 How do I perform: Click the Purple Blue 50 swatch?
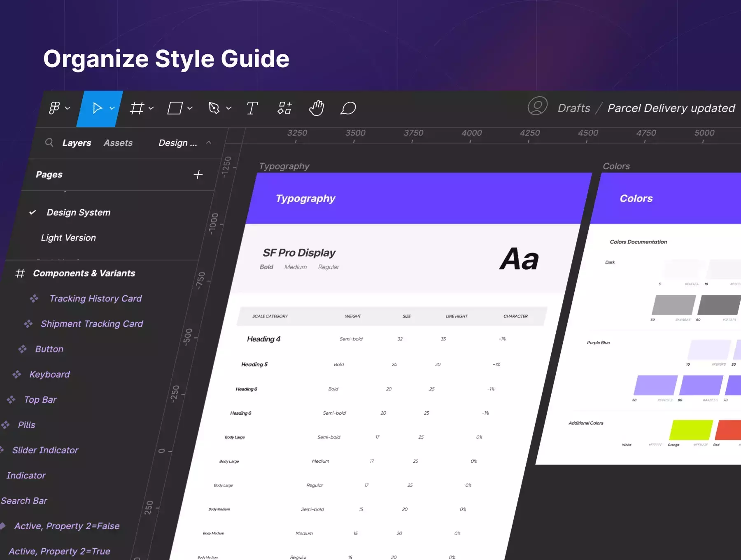click(x=656, y=385)
